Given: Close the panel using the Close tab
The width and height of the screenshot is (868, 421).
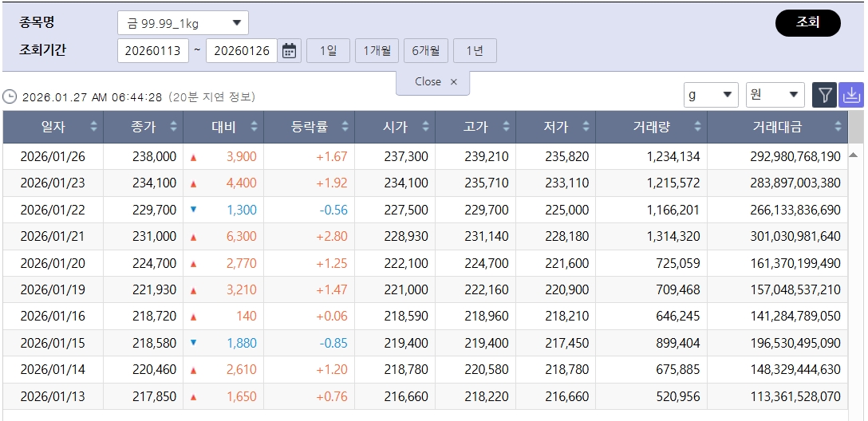Looking at the screenshot, I should (435, 81).
